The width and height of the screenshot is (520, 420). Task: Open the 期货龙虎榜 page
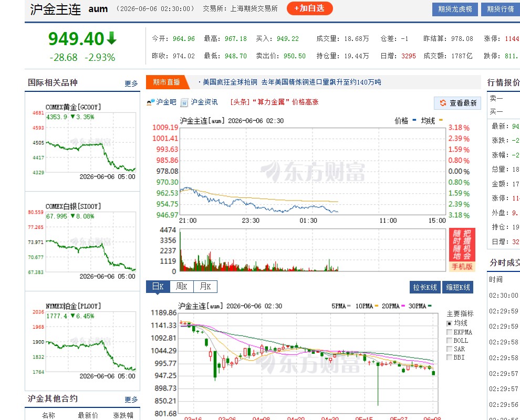[x=455, y=9]
